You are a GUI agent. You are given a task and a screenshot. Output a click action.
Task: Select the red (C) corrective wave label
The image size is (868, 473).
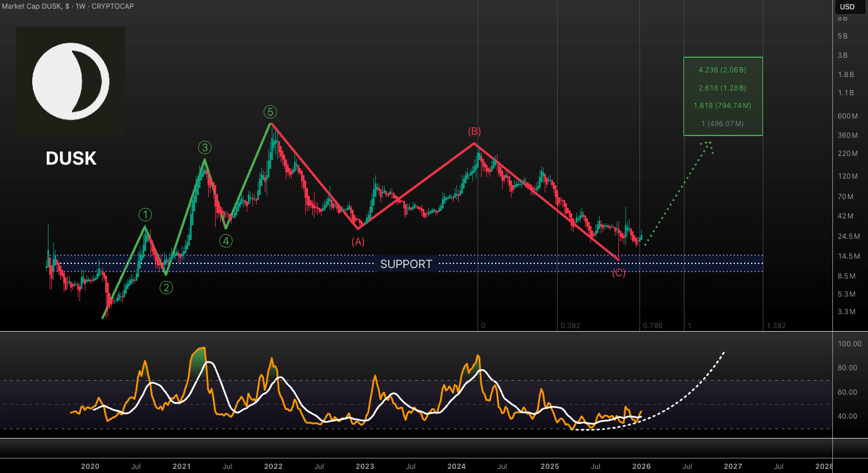(x=618, y=273)
